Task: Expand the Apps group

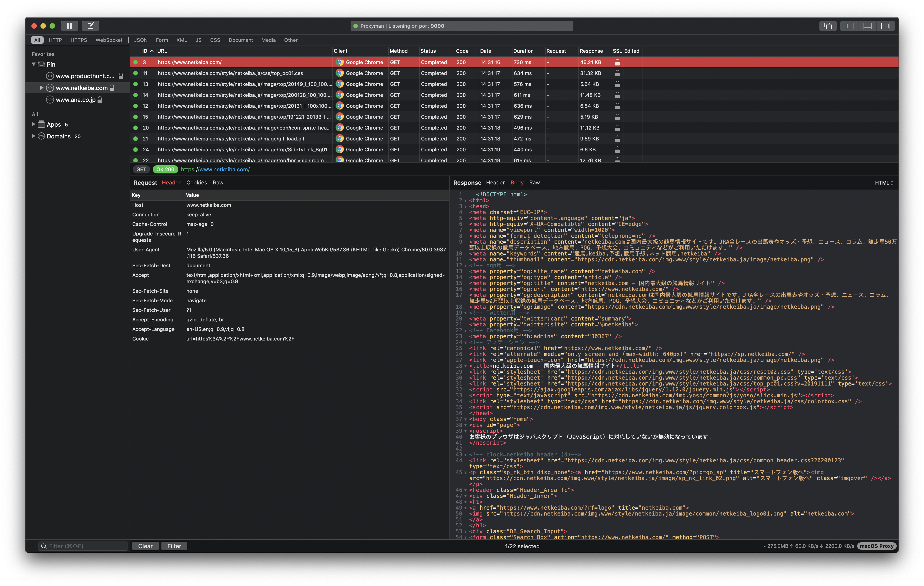Action: (33, 124)
